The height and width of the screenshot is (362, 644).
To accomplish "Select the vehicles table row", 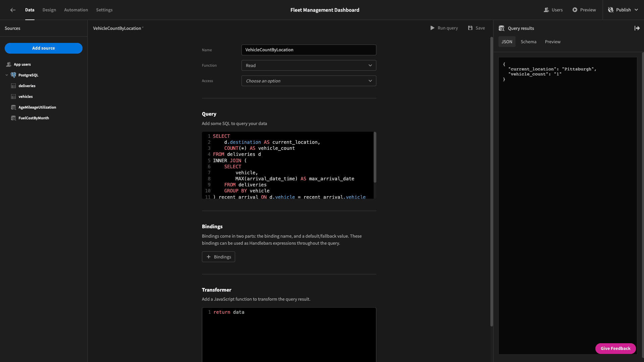I will tap(44, 97).
